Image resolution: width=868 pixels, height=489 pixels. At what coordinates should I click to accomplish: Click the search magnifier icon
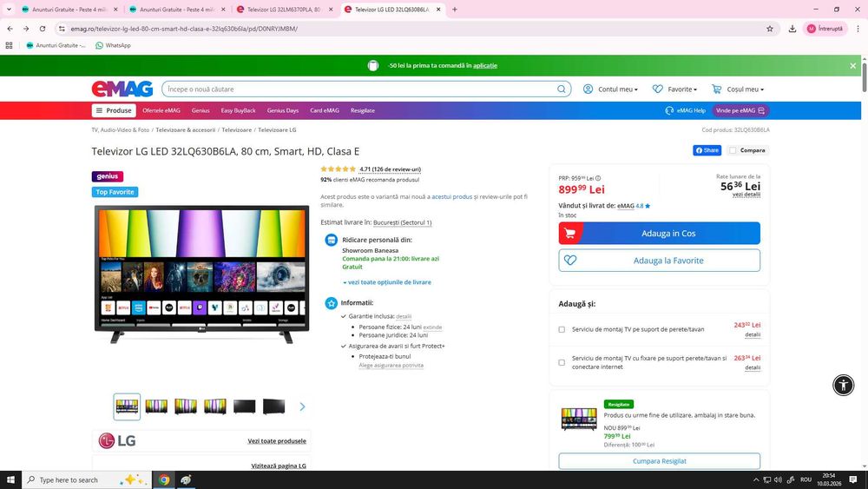coord(562,89)
